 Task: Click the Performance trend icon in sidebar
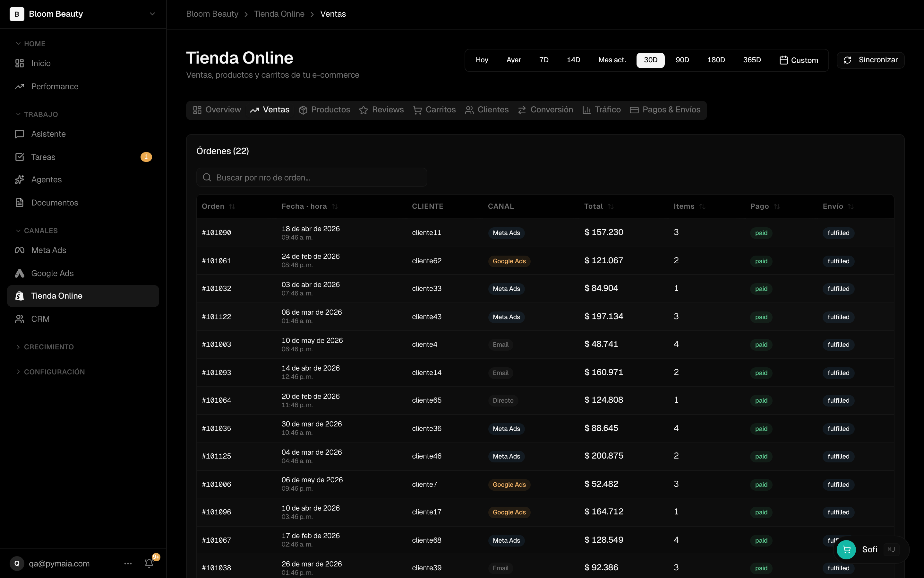tap(20, 86)
